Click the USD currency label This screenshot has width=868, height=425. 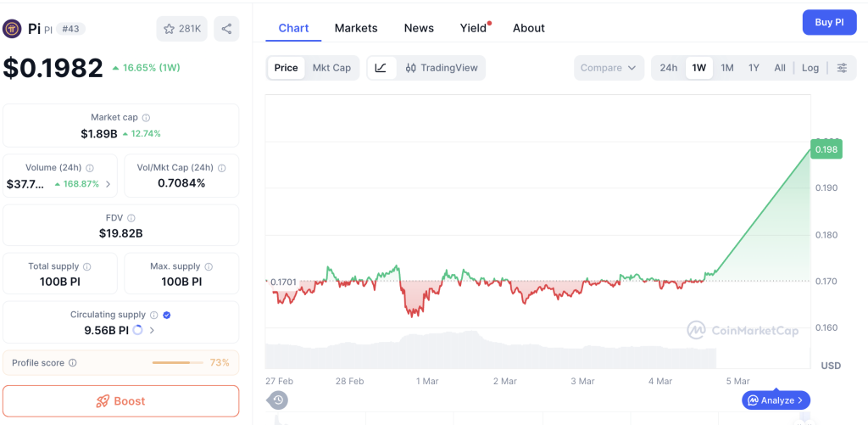point(831,366)
